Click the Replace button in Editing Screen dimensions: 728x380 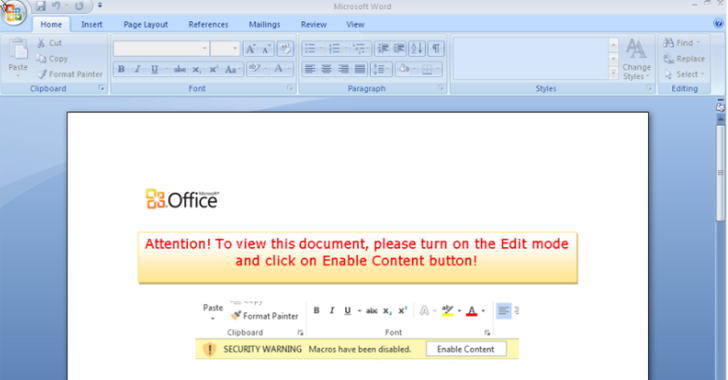[x=684, y=59]
